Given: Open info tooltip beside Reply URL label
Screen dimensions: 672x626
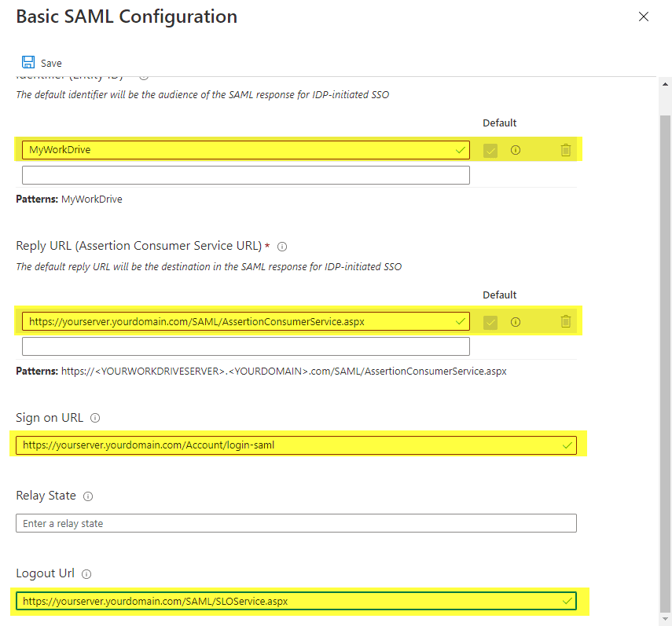Looking at the screenshot, I should (x=282, y=247).
